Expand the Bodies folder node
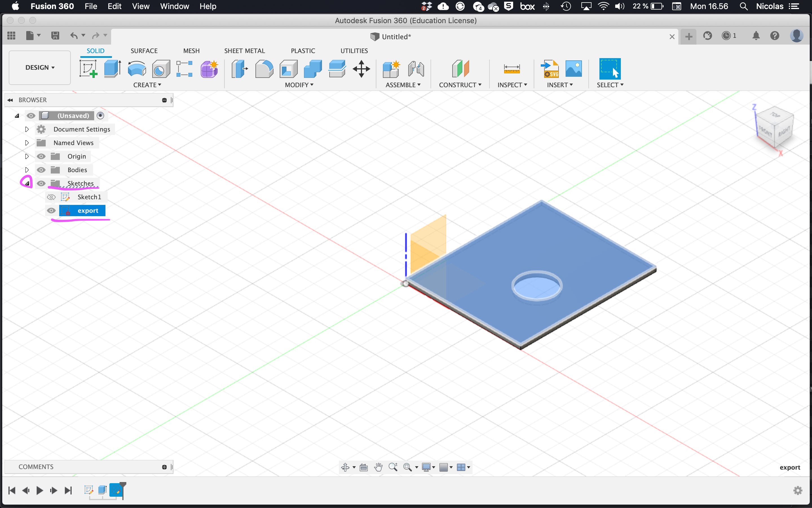 (27, 170)
